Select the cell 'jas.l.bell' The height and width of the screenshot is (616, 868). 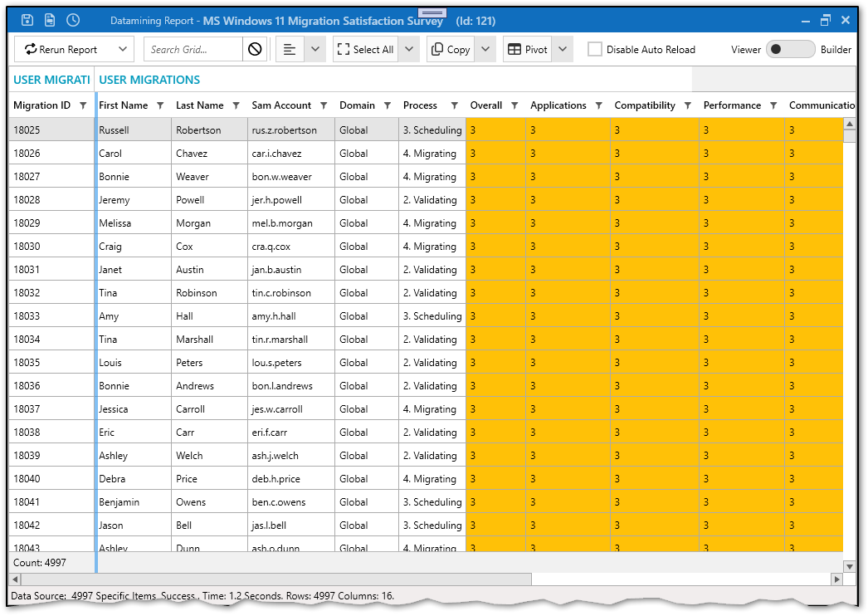(291, 526)
